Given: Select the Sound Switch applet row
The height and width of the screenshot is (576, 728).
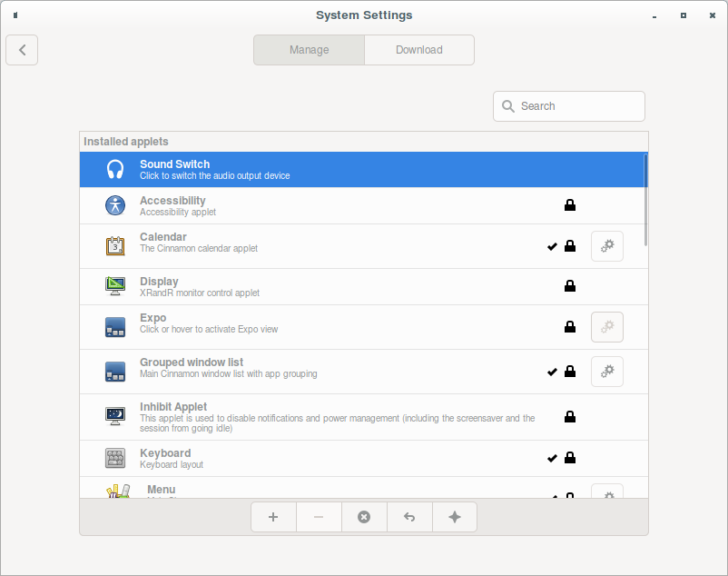Looking at the screenshot, I should [x=363, y=170].
